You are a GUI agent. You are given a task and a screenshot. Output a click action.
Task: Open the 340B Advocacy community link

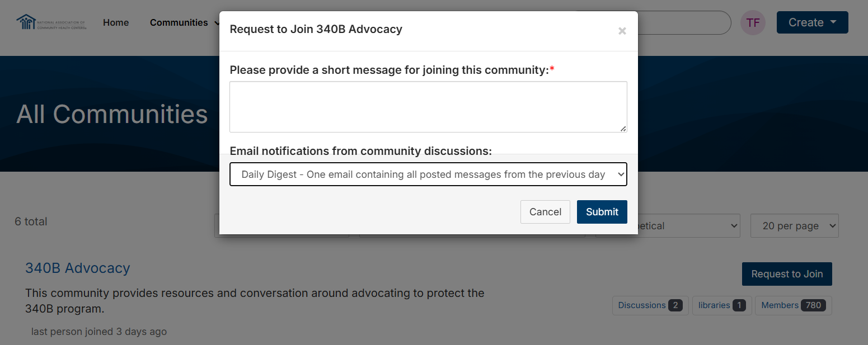(x=77, y=268)
